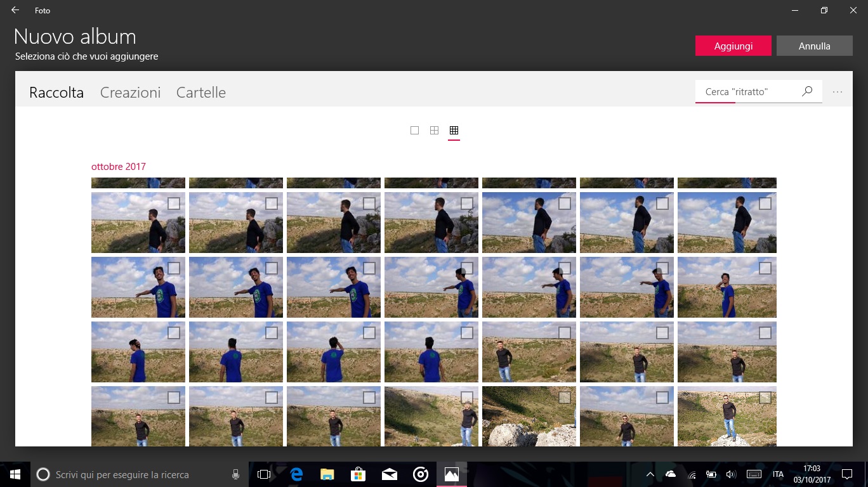Show hidden tray icons with chevron
This screenshot has height=487, width=868.
650,474
